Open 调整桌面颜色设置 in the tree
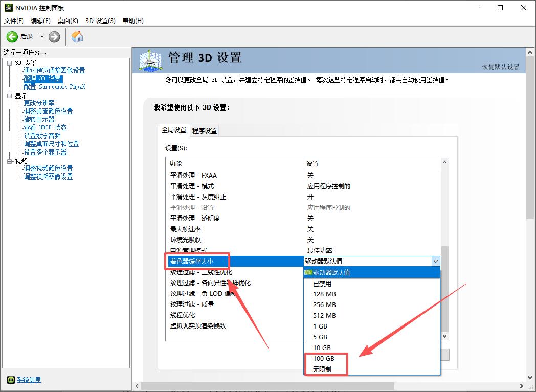Screen dimensions: 536x392 [x=48, y=111]
